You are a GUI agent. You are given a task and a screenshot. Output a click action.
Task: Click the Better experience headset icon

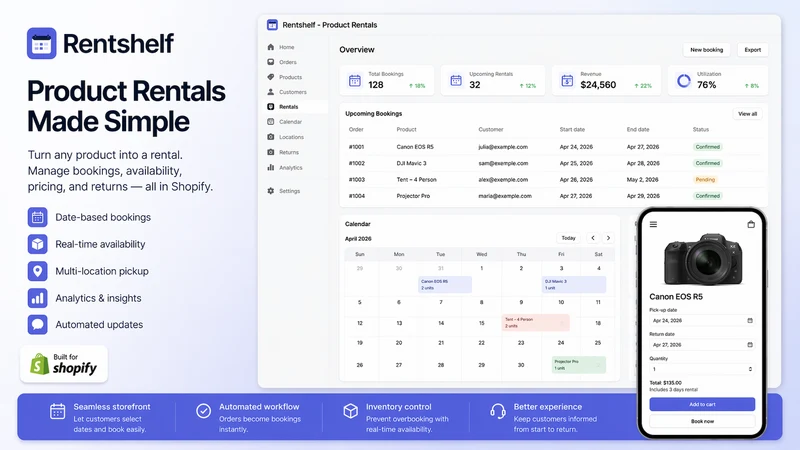tap(498, 411)
